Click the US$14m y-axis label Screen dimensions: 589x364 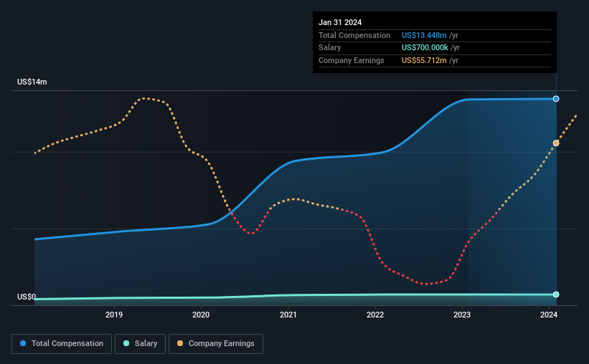32,82
